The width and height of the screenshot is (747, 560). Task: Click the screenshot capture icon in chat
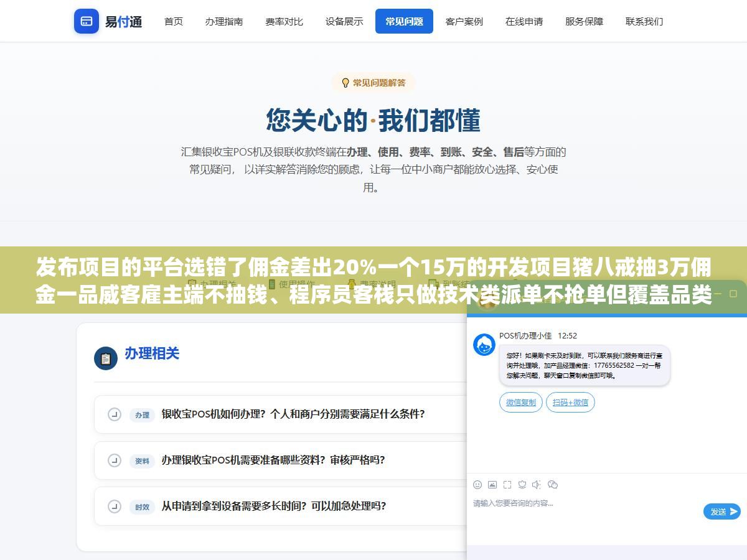507,485
